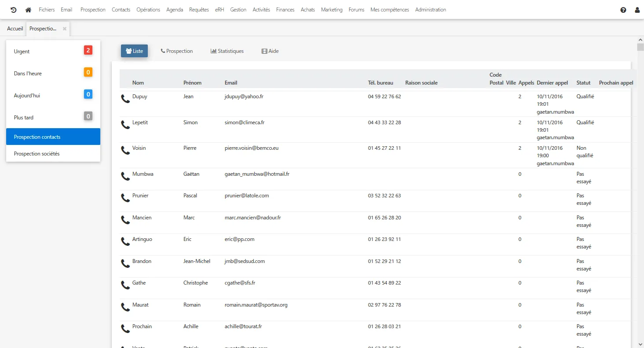Call Lepetit via the phone icon
The width and height of the screenshot is (644, 348).
click(x=125, y=125)
